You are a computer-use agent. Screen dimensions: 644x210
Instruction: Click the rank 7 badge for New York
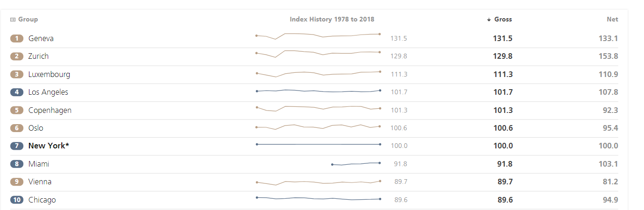click(17, 146)
